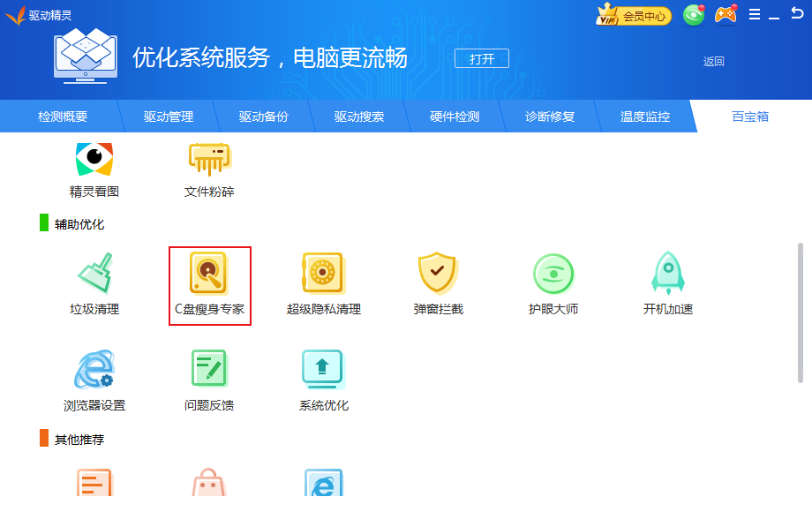Open 超级隐私清理 privacy cleaner

tap(323, 274)
